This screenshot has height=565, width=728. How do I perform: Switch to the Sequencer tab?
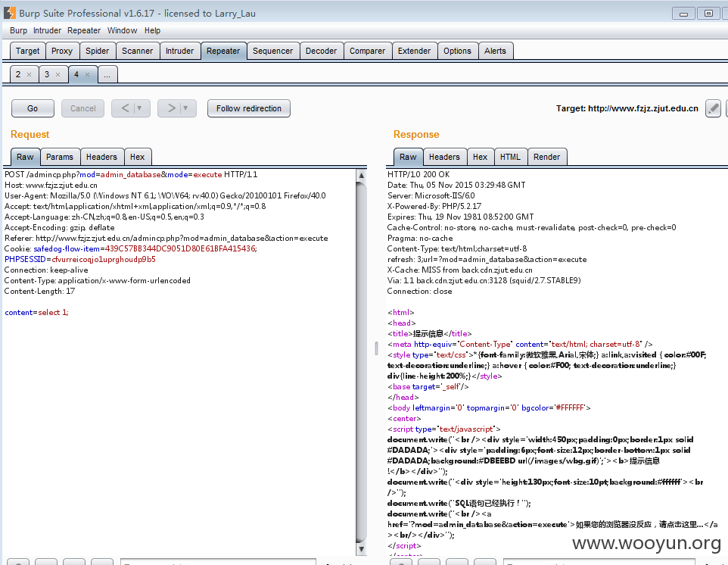tap(273, 51)
